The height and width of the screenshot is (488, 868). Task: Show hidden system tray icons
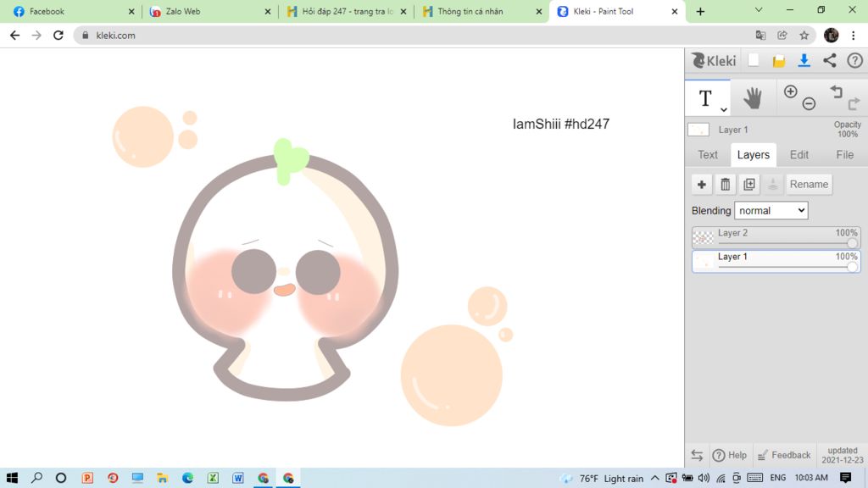(654, 478)
